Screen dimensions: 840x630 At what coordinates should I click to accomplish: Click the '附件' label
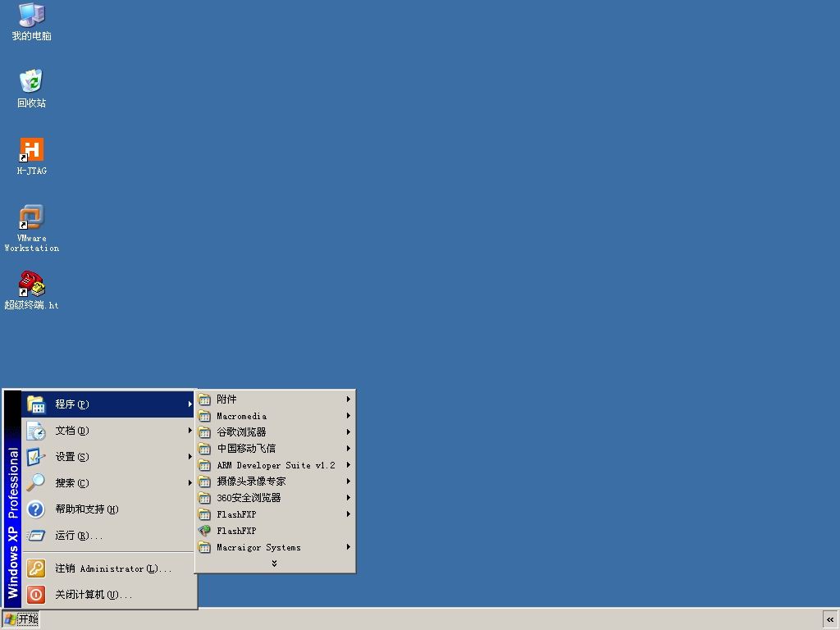pyautogui.click(x=226, y=399)
